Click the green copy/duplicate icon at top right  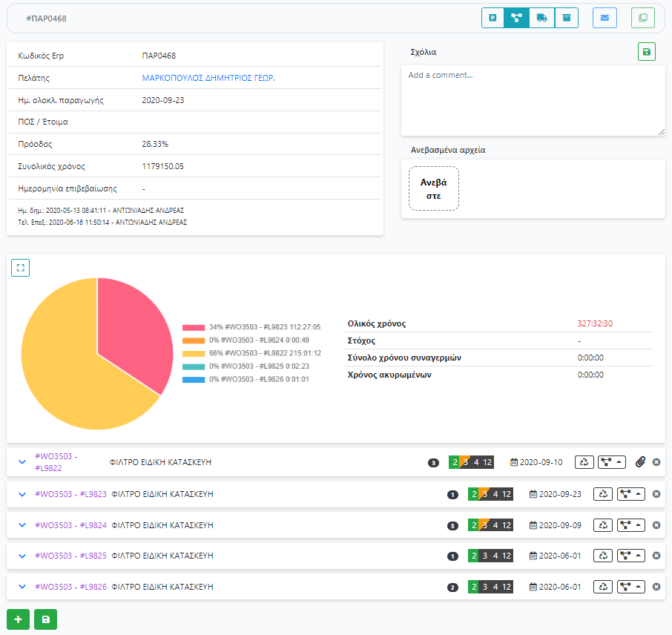tap(643, 18)
